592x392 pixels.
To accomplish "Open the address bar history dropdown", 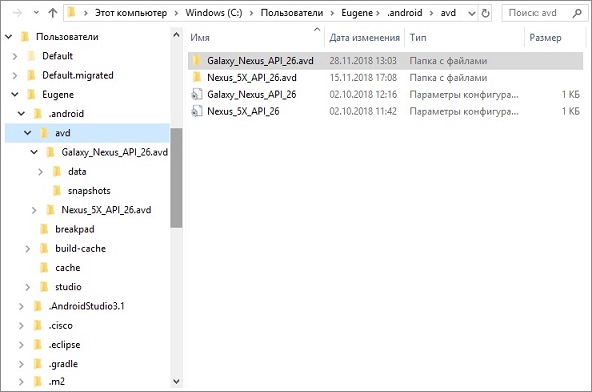I will pyautogui.click(x=472, y=14).
